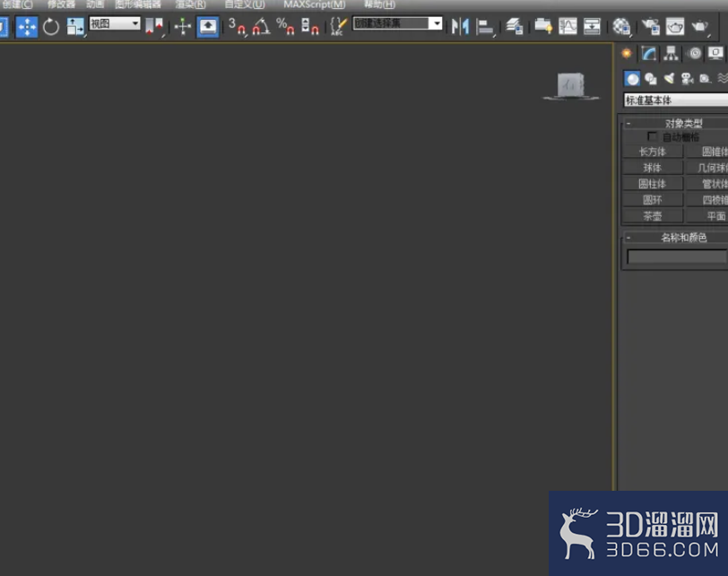Open the 标准基本体 primitives dropdown
The width and height of the screenshot is (728, 576).
[x=676, y=100]
